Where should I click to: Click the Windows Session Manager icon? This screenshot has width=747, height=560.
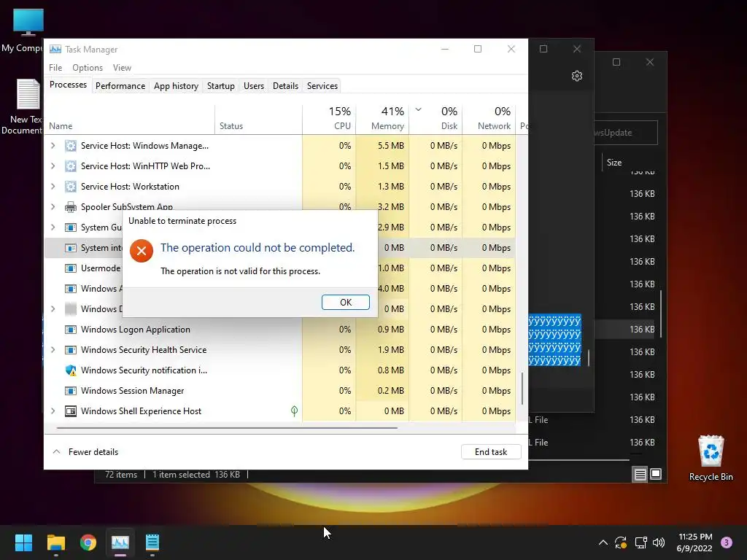point(71,391)
